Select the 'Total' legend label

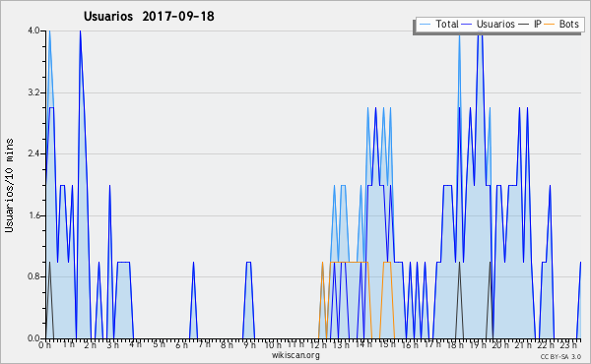point(446,24)
